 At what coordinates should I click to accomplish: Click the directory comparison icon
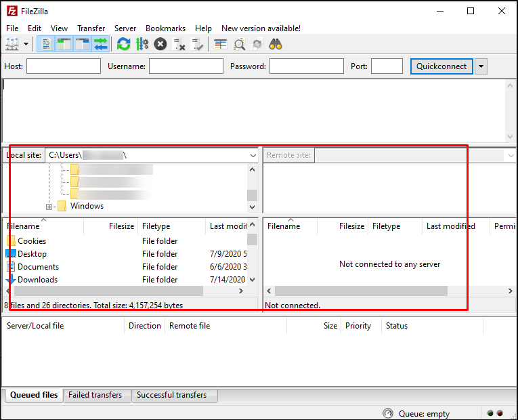(x=239, y=44)
